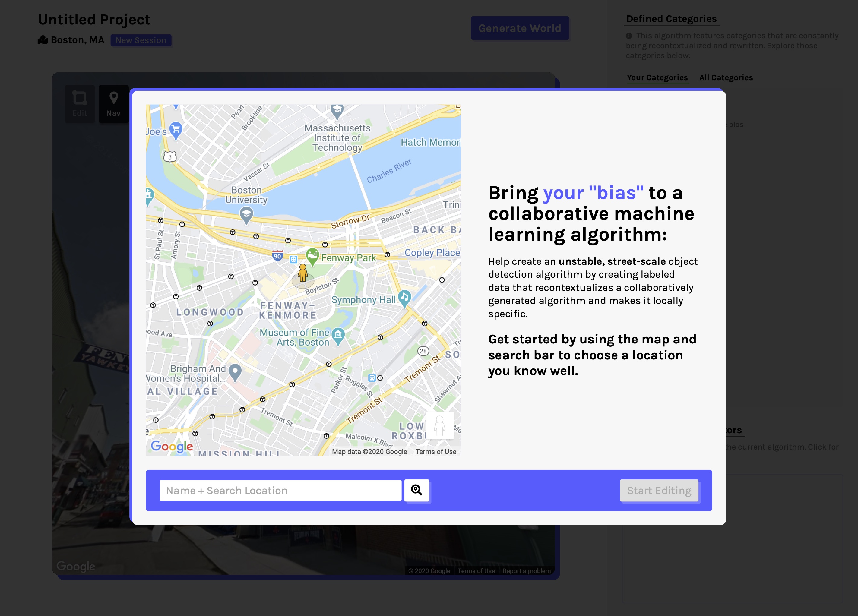Image resolution: width=858 pixels, height=616 pixels.
Task: Click the transit icon by Ruggles St
Action: coord(372,378)
